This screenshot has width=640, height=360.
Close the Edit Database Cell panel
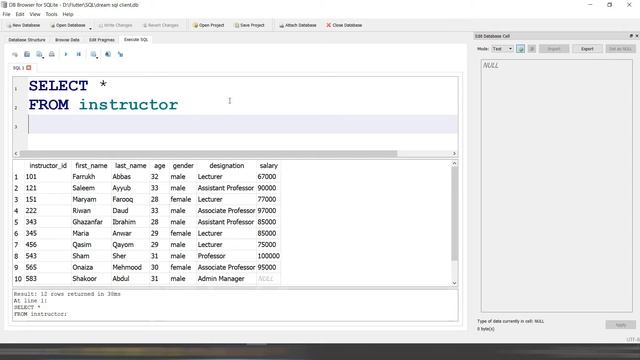(x=637, y=36)
